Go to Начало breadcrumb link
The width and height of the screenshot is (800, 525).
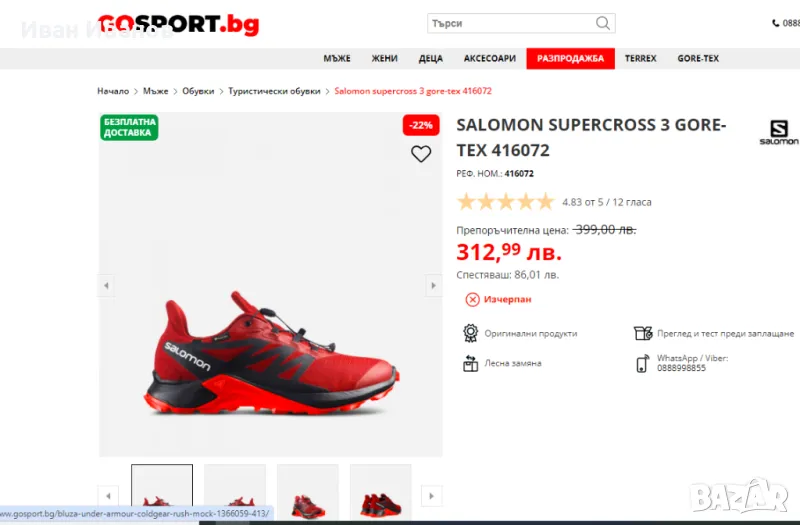(x=113, y=91)
